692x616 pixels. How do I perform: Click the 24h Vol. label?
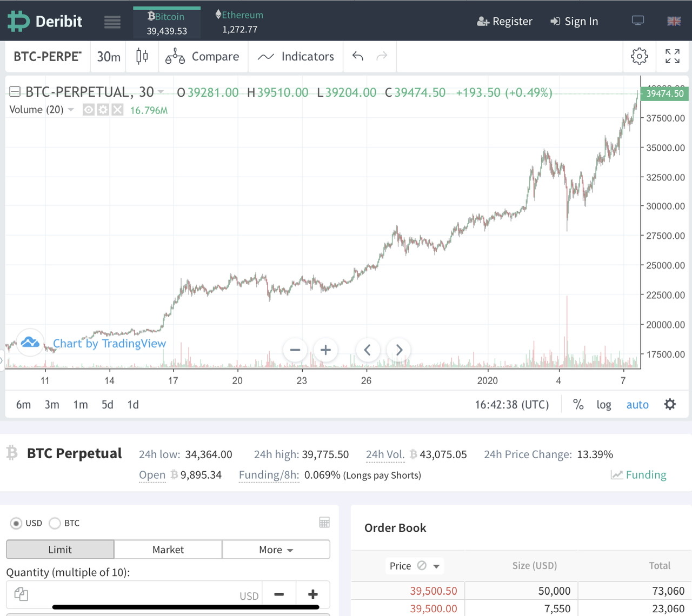(385, 454)
